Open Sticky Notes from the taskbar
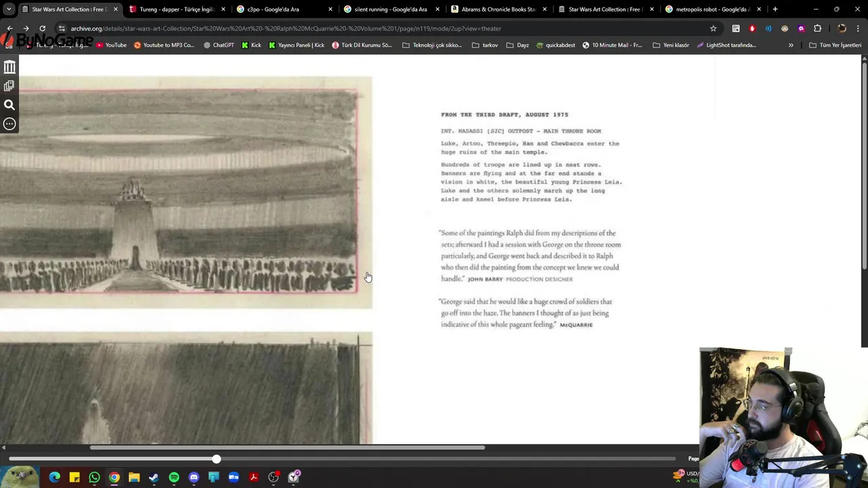Screen dimensions: 868x488 75,478
